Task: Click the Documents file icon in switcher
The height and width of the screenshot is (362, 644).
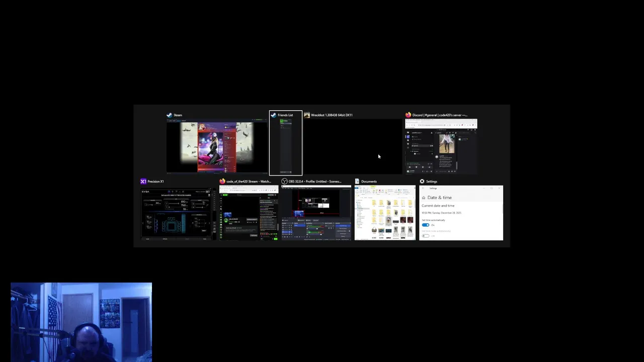Action: coord(357,182)
